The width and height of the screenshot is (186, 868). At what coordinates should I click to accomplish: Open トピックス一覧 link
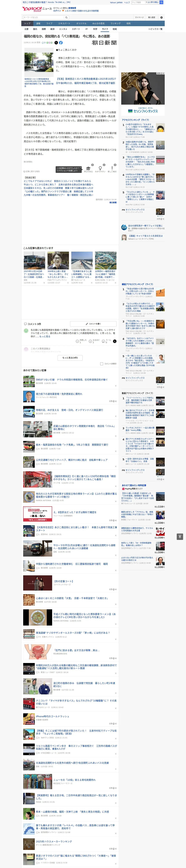pyautogui.click(x=155, y=29)
